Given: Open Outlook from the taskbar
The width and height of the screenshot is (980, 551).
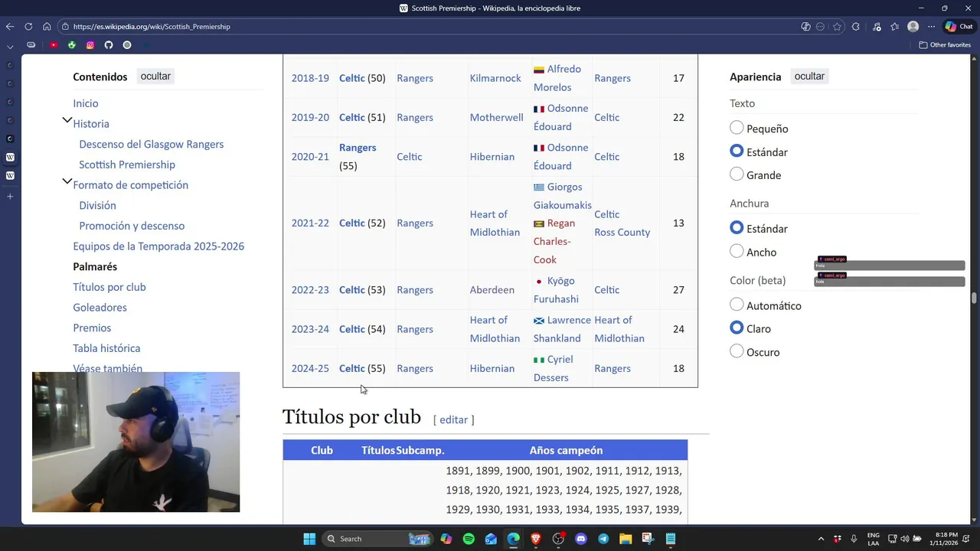Looking at the screenshot, I should [491, 539].
